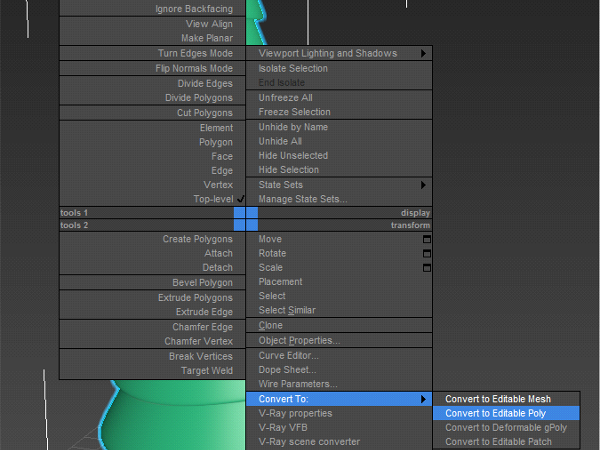Click Unhide All

coord(339,141)
